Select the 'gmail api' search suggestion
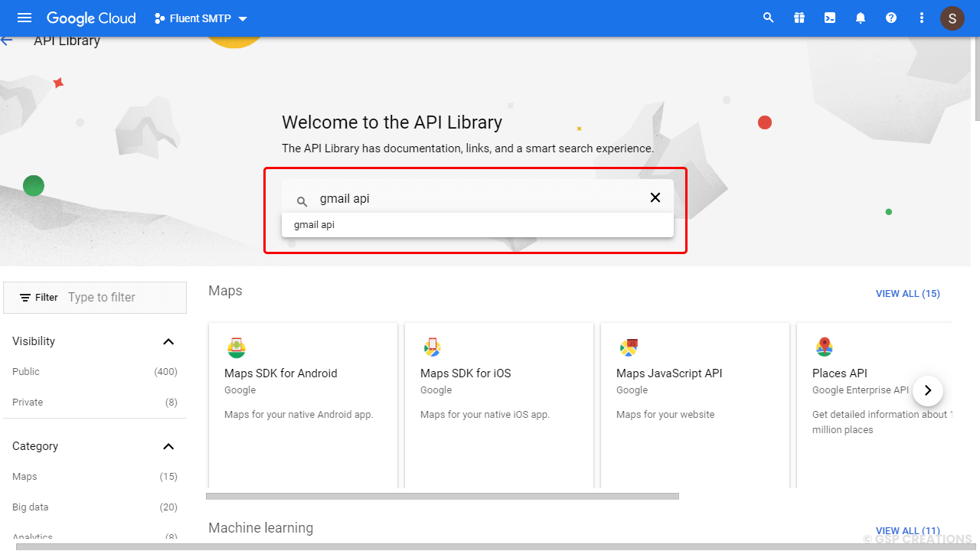The image size is (980, 551). 315,225
